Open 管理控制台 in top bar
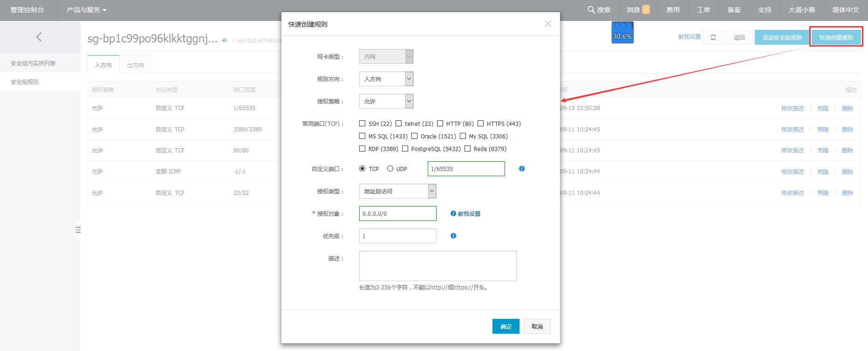The width and height of the screenshot is (868, 351). [27, 10]
